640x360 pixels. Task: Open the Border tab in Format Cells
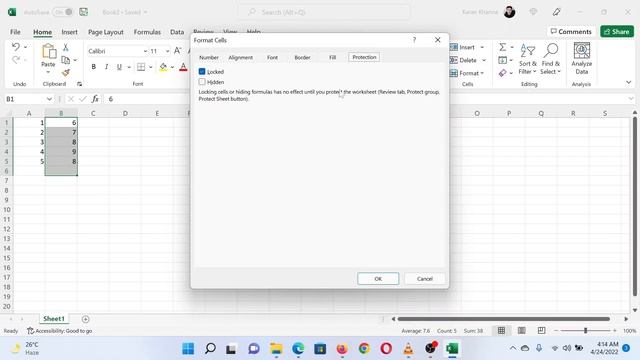click(302, 58)
